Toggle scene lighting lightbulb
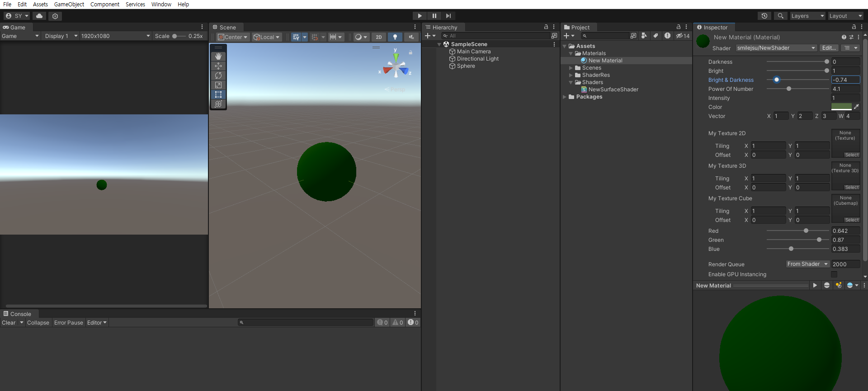 tap(395, 37)
